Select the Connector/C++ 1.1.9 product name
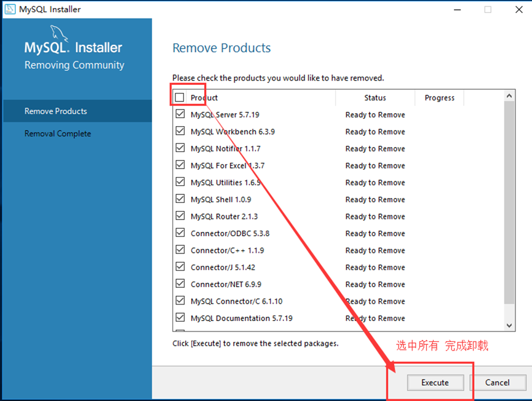 (x=228, y=251)
